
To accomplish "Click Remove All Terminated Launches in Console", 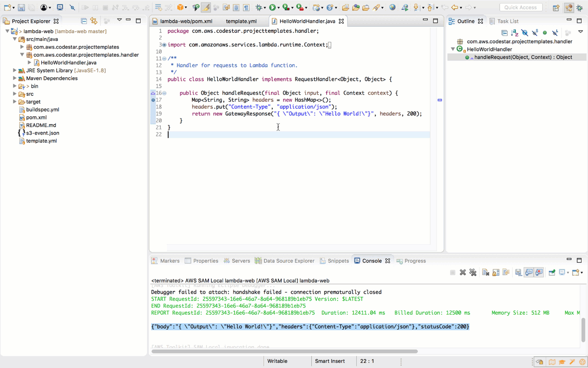I will [473, 273].
